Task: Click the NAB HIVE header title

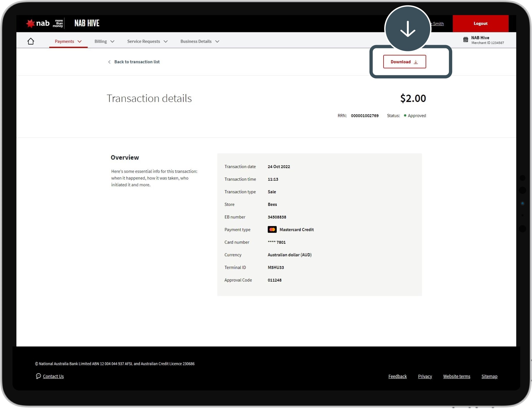Action: [x=87, y=23]
